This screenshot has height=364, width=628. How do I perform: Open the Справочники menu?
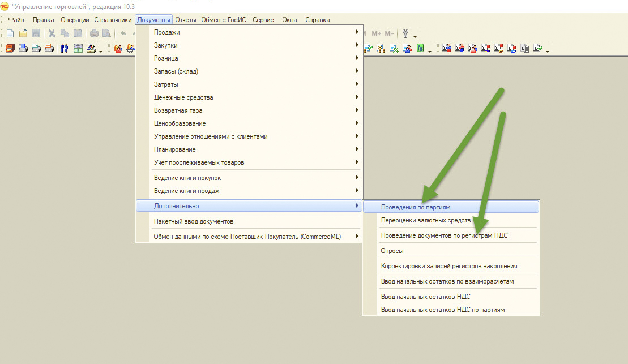click(x=113, y=20)
